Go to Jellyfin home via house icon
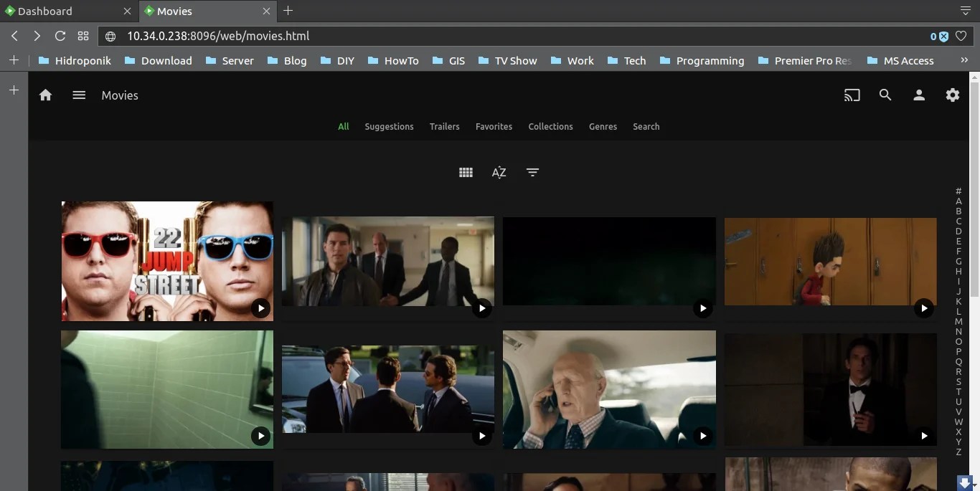This screenshot has height=491, width=980. click(45, 95)
